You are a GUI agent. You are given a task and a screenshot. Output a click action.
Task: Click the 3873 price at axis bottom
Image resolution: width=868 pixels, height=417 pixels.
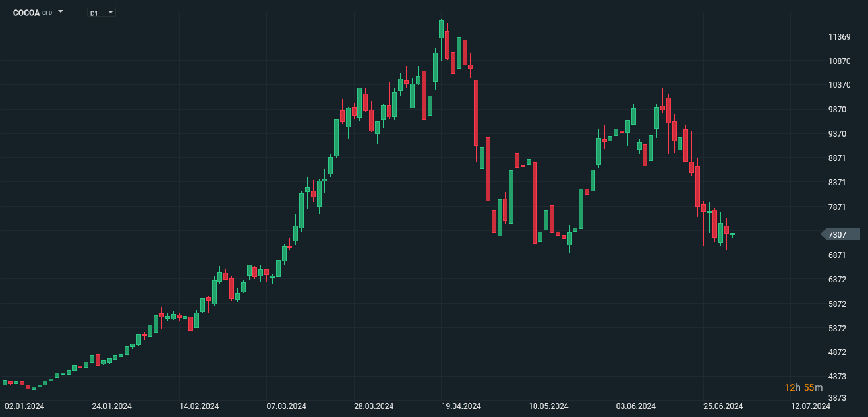(837, 398)
